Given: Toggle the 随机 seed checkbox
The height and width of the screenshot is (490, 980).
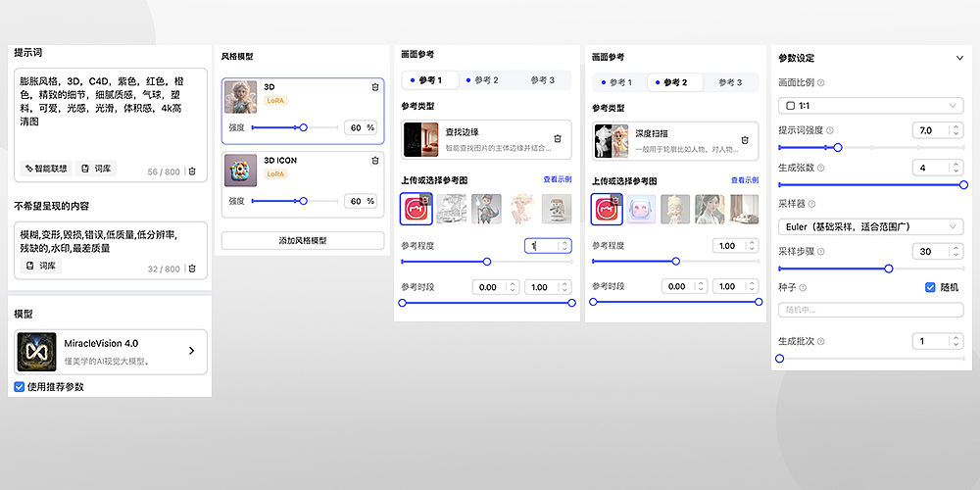Looking at the screenshot, I should (x=930, y=287).
